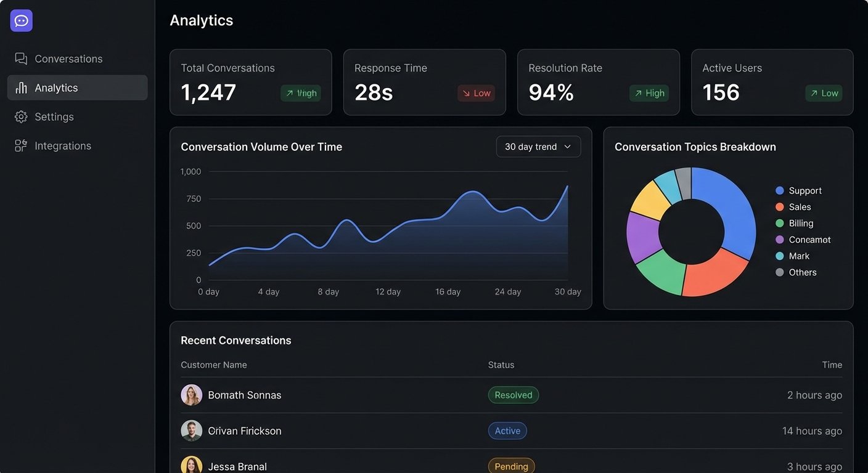Click the Active status badge
The height and width of the screenshot is (473, 868).
[x=507, y=431]
